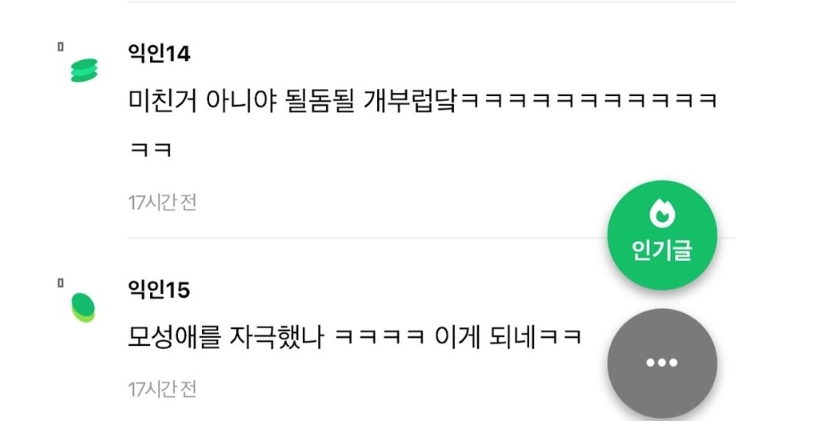Tap the flame icon in the popular posts button
Image resolution: width=826 pixels, height=437 pixels.
click(x=662, y=213)
